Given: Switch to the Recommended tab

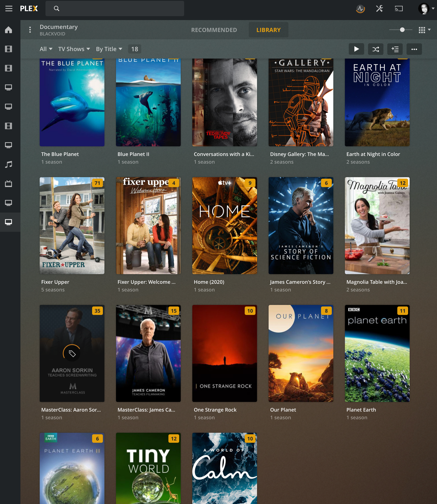Looking at the screenshot, I should point(214,30).
